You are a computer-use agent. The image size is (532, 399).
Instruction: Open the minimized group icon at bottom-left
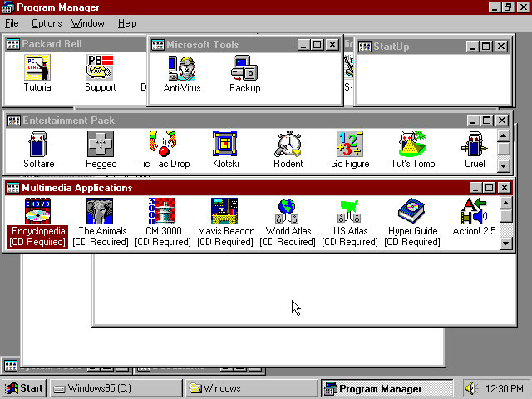(11, 366)
